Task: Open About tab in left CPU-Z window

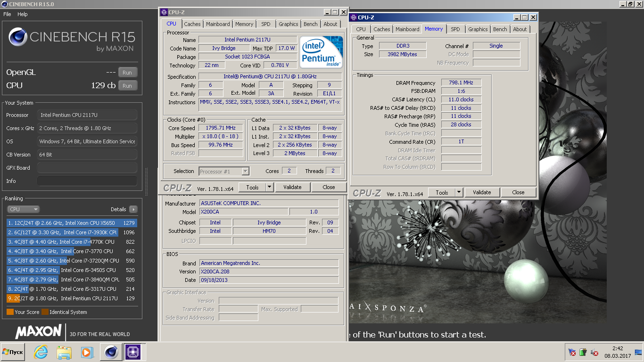Action: [x=330, y=24]
